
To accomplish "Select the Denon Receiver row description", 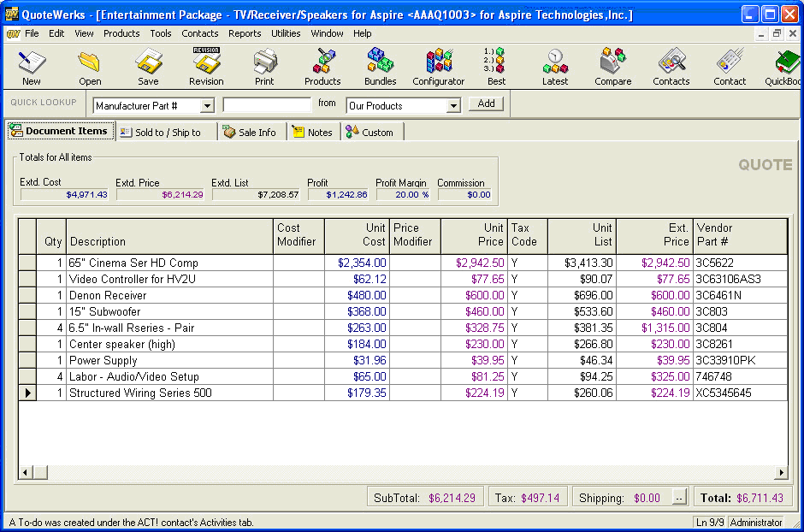I will click(108, 295).
